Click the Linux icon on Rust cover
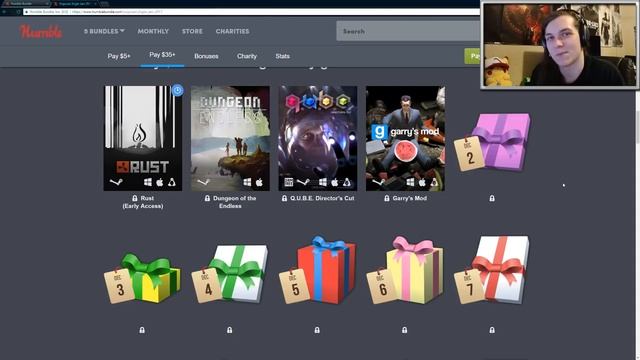Image resolution: width=640 pixels, height=360 pixels. click(172, 182)
